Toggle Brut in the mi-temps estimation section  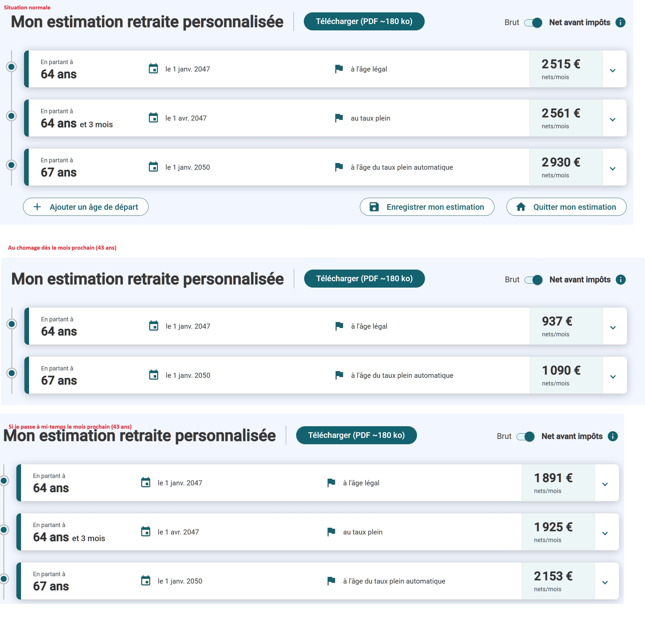point(525,436)
